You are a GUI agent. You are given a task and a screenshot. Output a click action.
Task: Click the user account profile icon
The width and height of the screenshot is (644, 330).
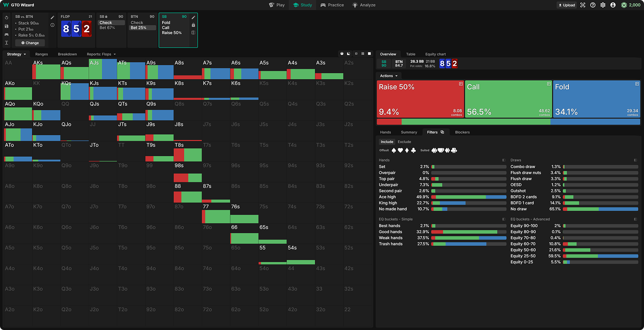[x=613, y=5]
